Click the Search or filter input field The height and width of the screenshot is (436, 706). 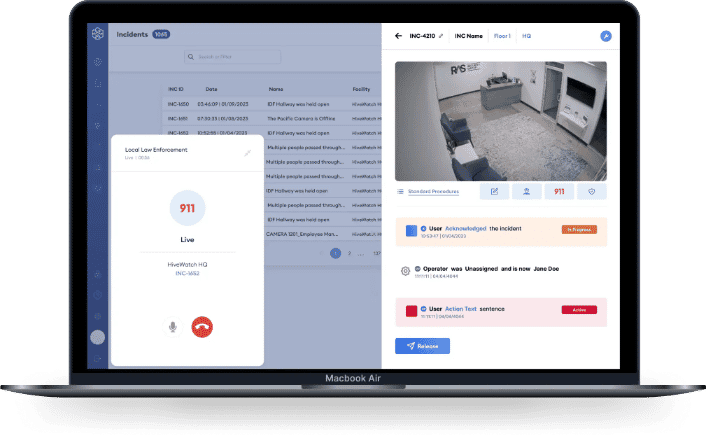coord(230,59)
